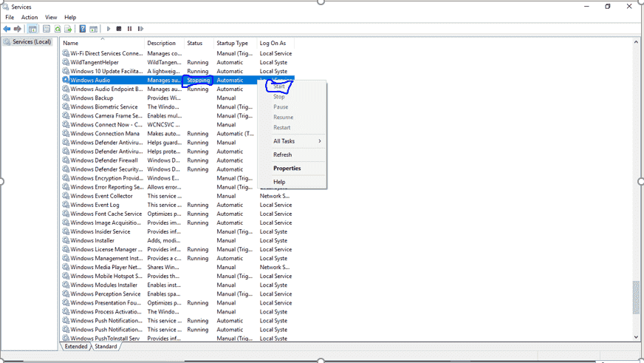Open the Help menu in the menu bar
Screen dimensions: 644x363
click(x=70, y=17)
